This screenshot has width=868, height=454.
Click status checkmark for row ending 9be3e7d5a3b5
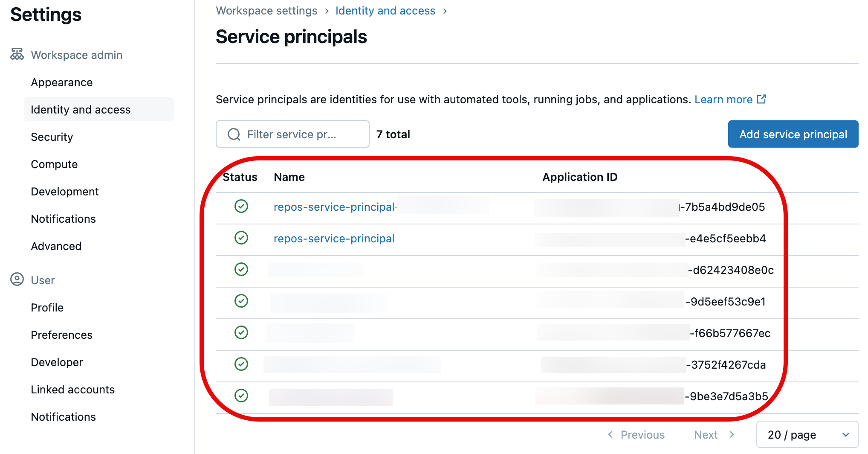coord(241,396)
